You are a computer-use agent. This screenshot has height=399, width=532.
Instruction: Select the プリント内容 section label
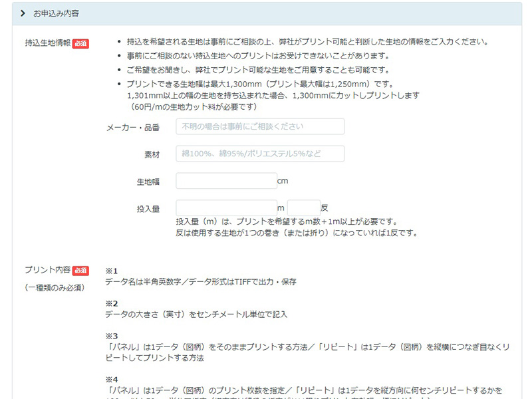[x=47, y=271]
